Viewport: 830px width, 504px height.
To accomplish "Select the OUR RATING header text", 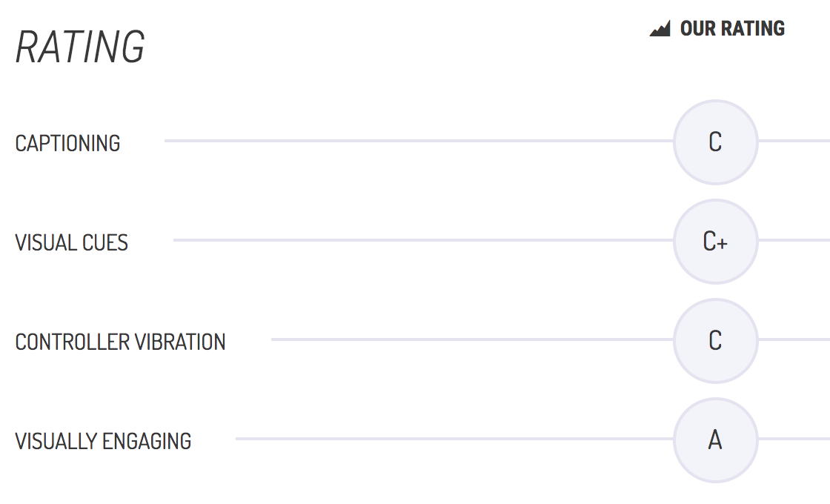I will point(733,29).
